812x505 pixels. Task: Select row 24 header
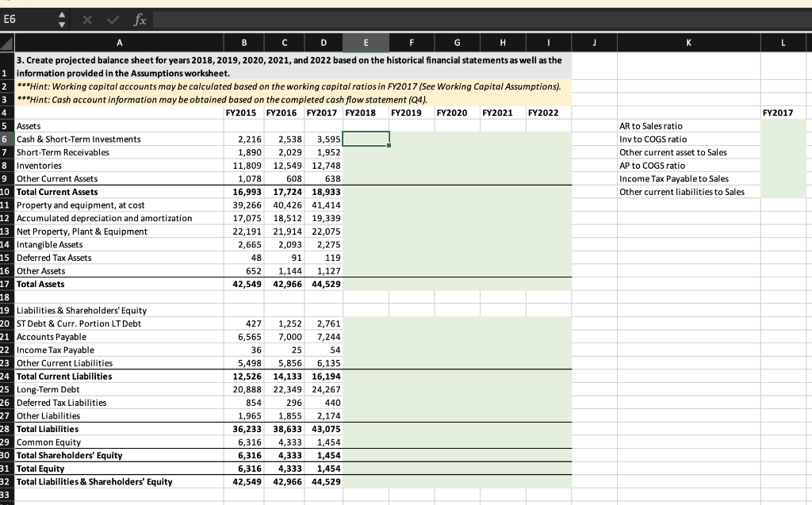[6, 377]
